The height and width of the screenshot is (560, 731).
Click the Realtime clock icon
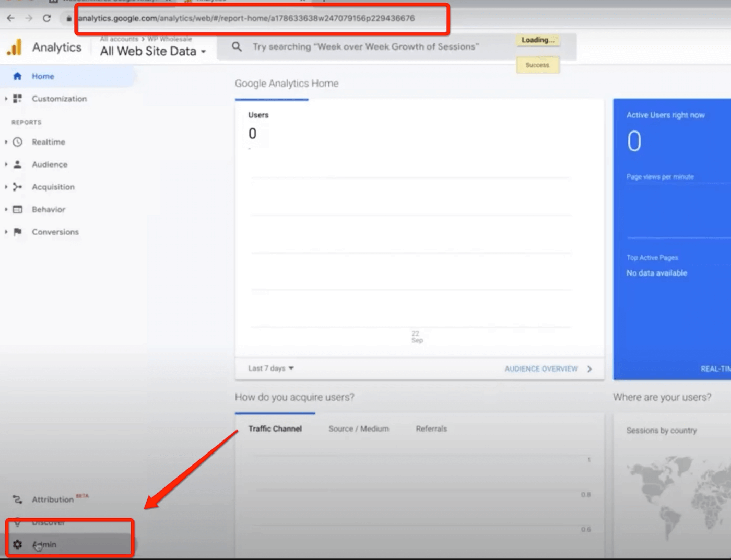click(x=17, y=142)
